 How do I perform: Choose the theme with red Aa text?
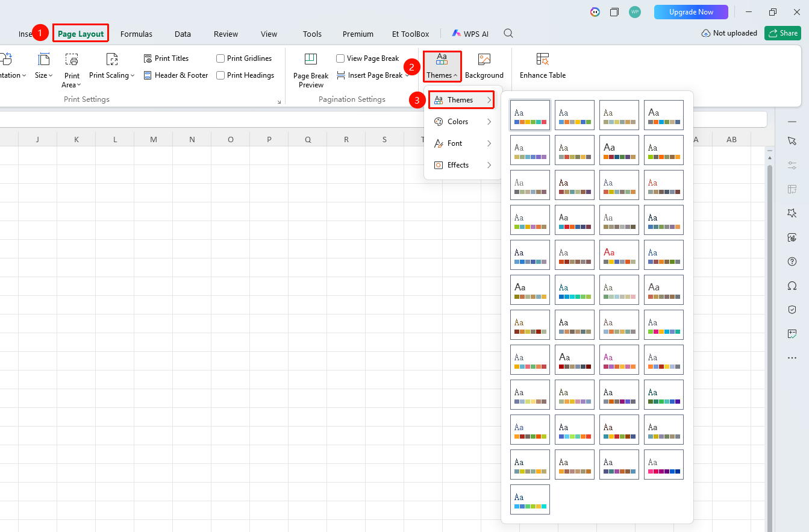(619, 255)
